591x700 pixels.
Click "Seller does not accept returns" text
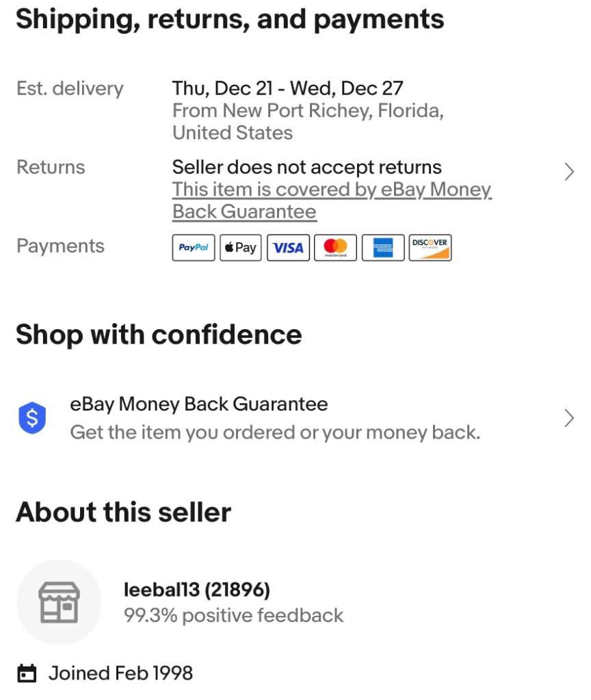click(x=306, y=167)
